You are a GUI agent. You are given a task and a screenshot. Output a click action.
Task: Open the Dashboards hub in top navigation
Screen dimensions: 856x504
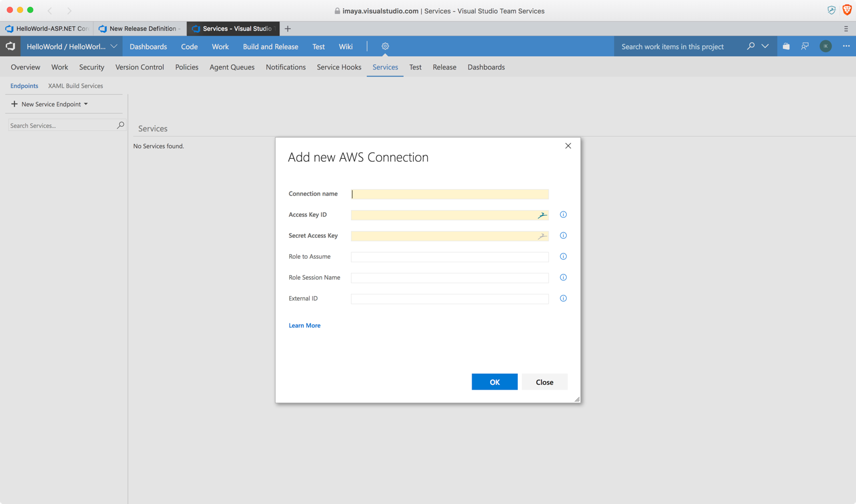point(148,46)
